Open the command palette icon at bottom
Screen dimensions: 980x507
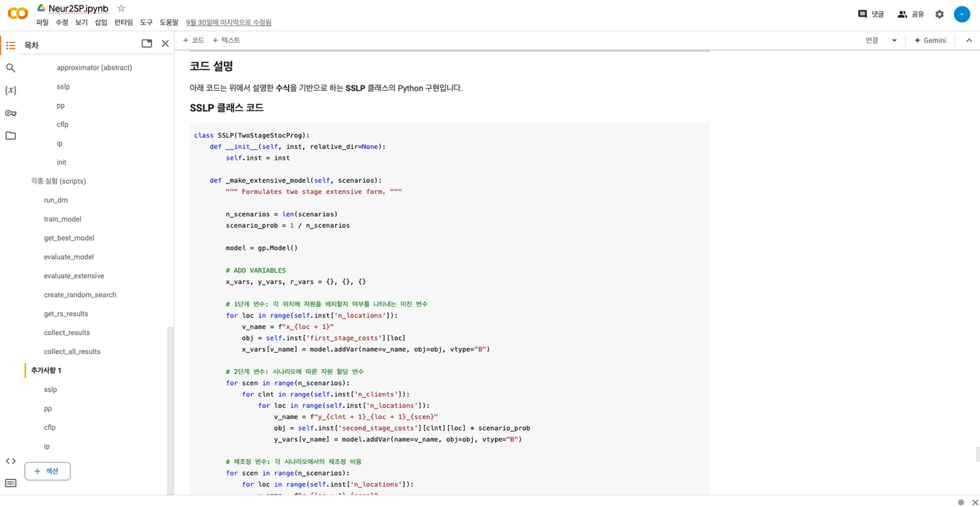pyautogui.click(x=10, y=483)
